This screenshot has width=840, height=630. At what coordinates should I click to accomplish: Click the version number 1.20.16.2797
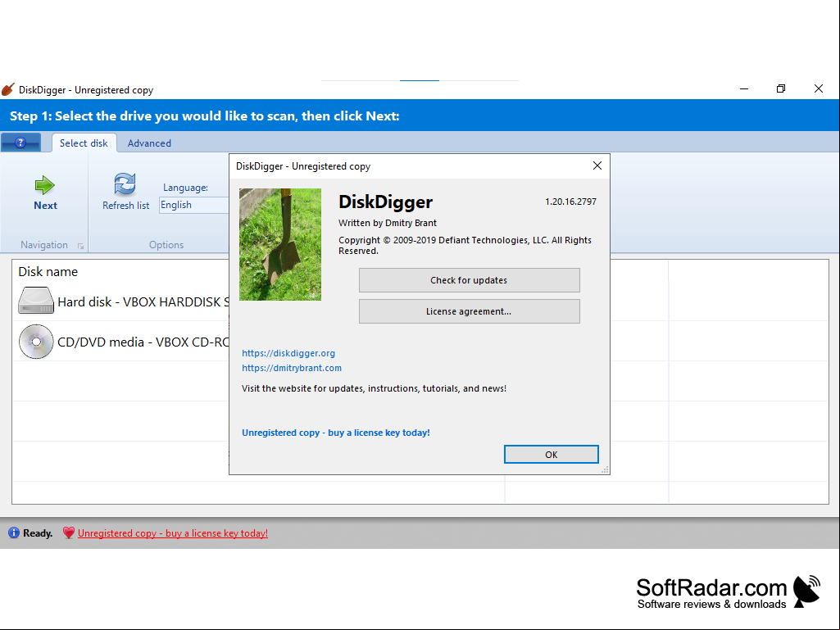coord(570,202)
